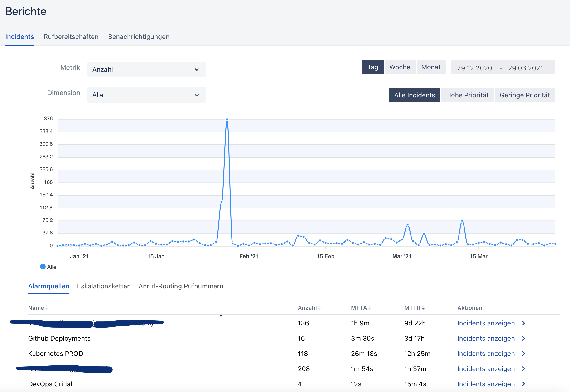
Task: Open the date range picker 29.12.2020 – 29.03.2021
Action: 503,67
